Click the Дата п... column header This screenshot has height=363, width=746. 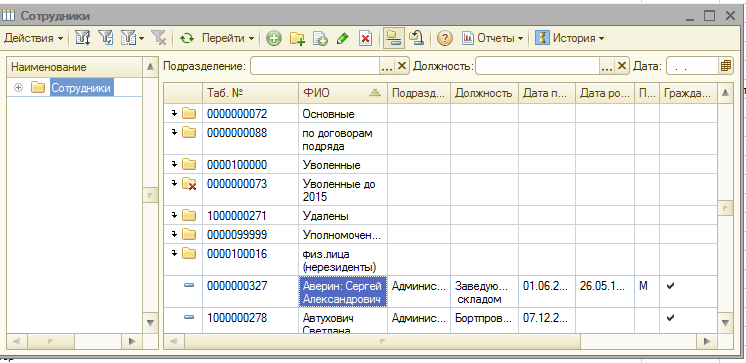tap(547, 93)
